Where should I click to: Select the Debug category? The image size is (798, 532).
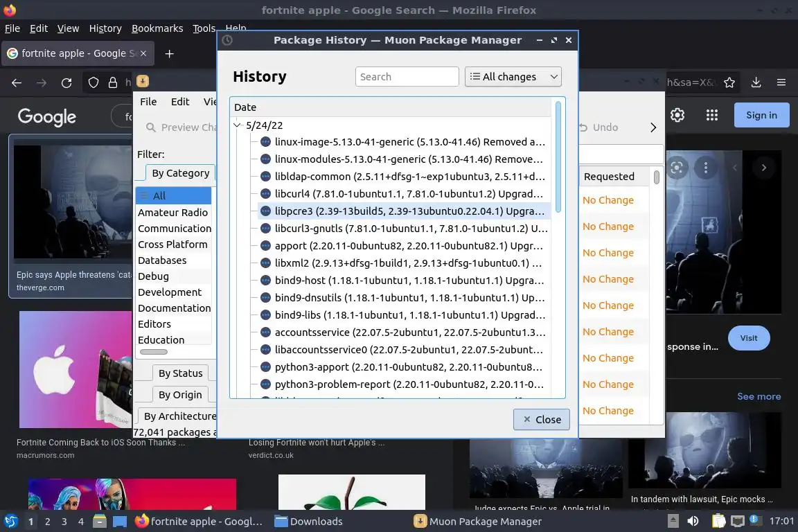(x=174, y=276)
